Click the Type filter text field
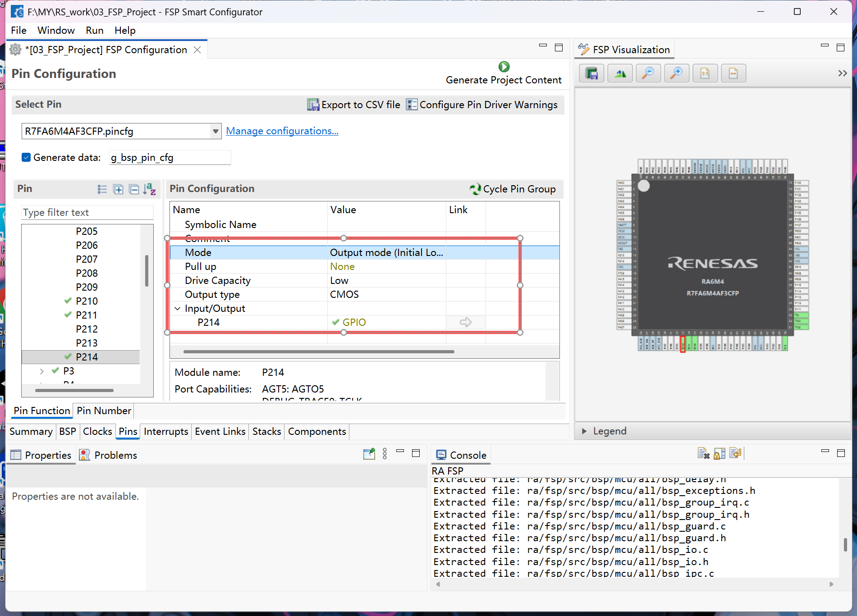857x616 pixels. [87, 213]
